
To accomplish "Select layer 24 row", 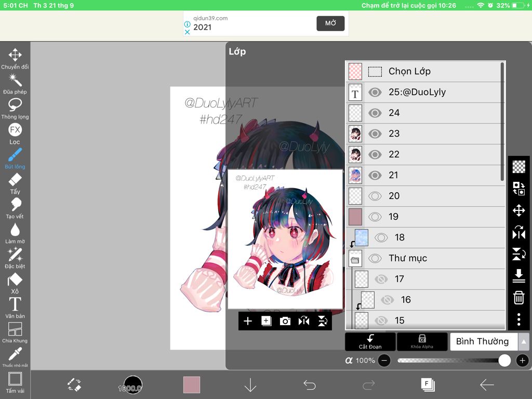I will coord(425,113).
